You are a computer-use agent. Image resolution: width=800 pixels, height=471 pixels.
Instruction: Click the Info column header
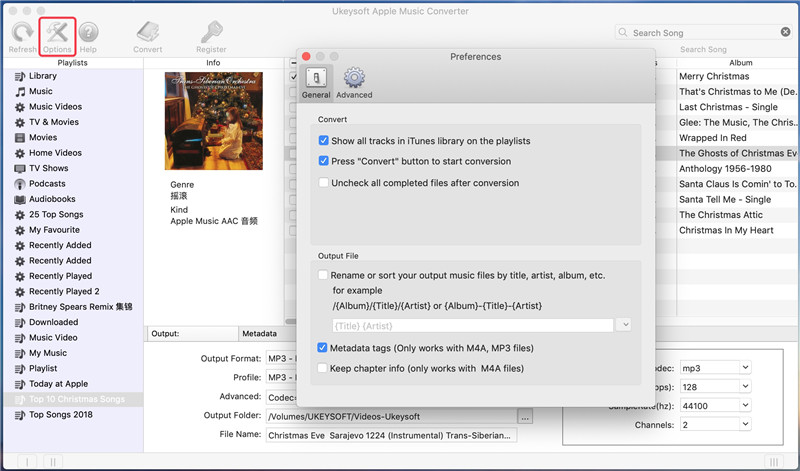(213, 63)
